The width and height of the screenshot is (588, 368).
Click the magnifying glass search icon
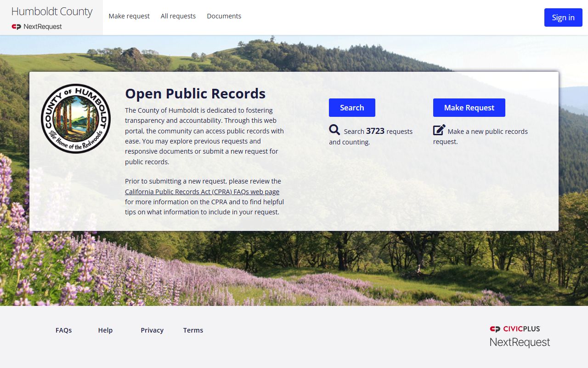(334, 130)
